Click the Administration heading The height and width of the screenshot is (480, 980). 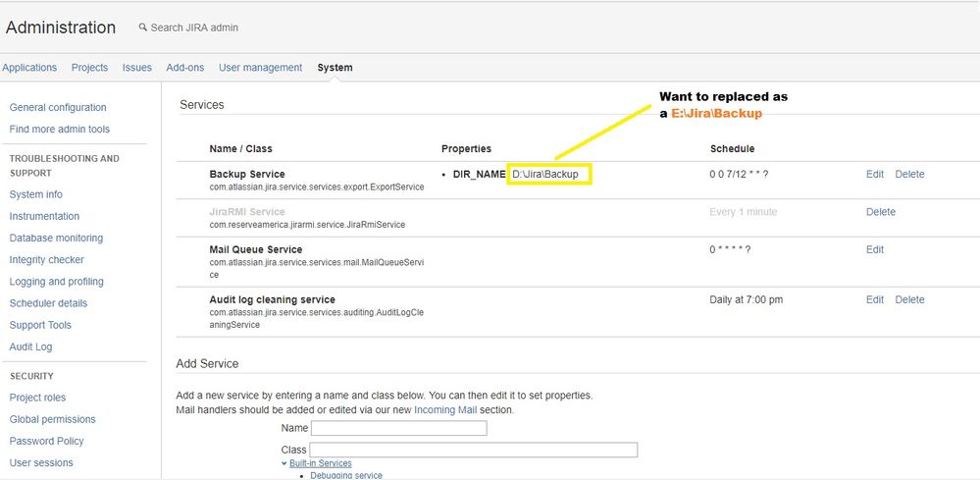click(61, 27)
